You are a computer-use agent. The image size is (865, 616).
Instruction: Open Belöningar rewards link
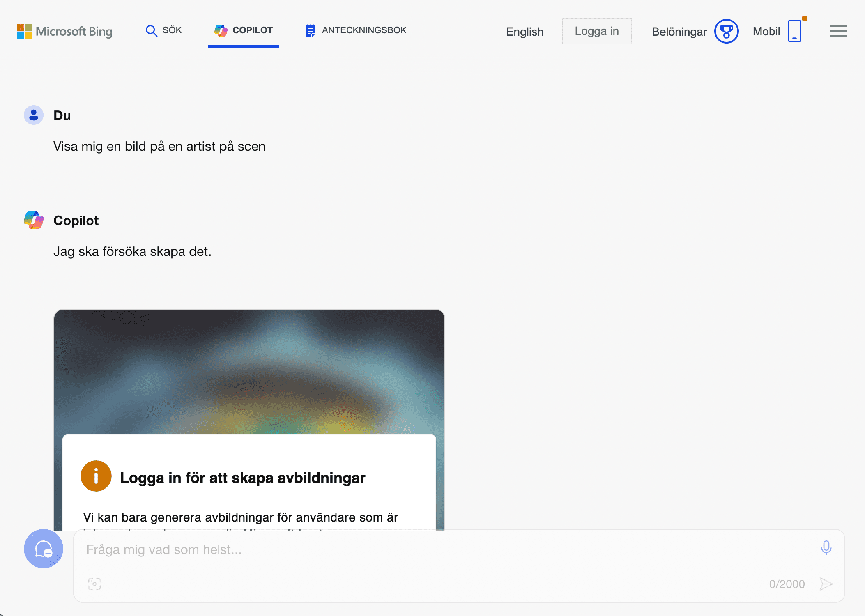coord(679,32)
